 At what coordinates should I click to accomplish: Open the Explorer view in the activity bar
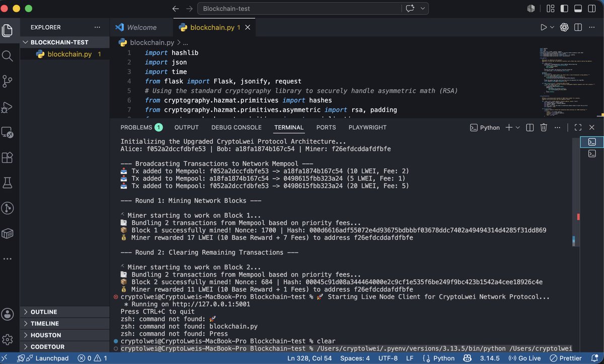coord(8,30)
